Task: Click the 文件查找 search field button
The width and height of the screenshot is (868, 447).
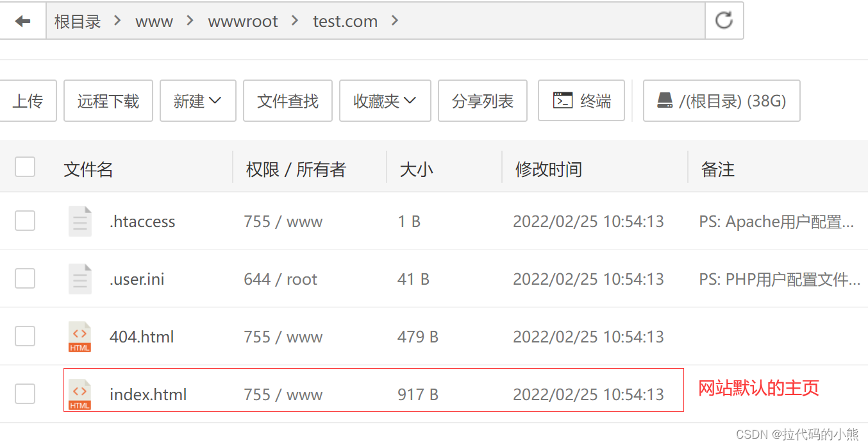Action: click(287, 100)
